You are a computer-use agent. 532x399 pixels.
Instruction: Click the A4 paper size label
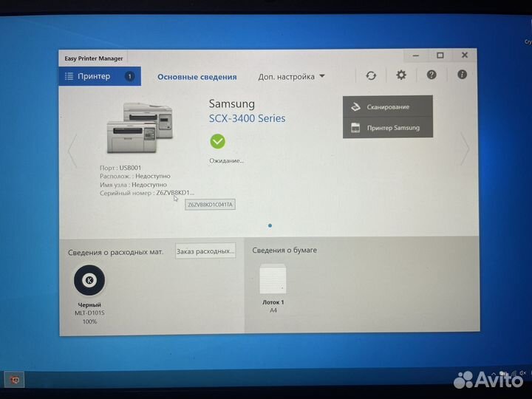(273, 310)
